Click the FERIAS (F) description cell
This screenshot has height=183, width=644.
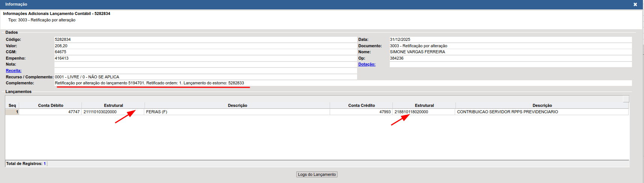pos(237,112)
